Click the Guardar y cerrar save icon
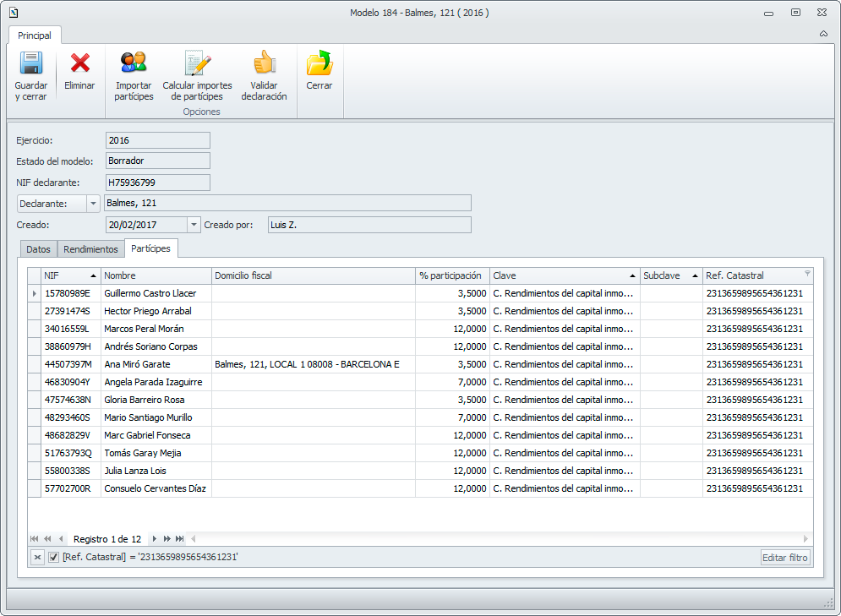The width and height of the screenshot is (841, 616). 31,64
